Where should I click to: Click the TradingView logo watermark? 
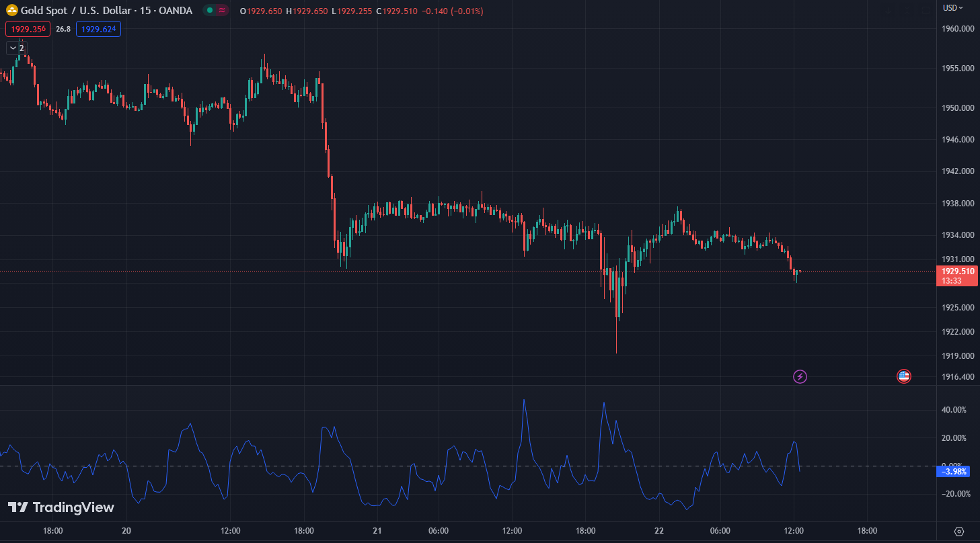61,507
